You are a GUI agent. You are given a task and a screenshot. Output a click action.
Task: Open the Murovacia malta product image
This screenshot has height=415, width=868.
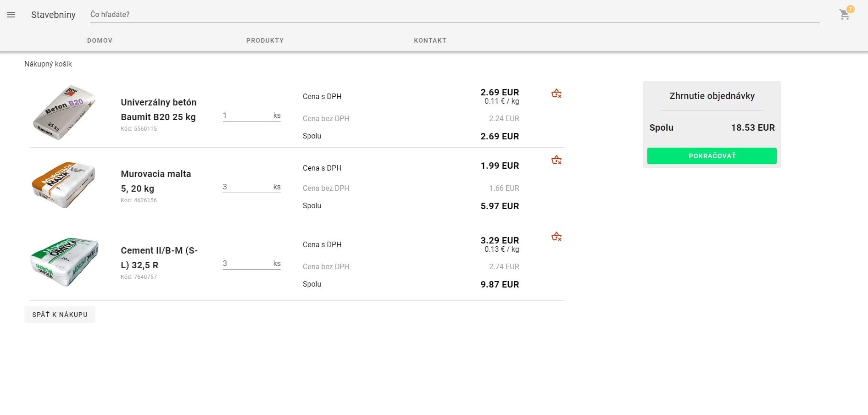64,185
